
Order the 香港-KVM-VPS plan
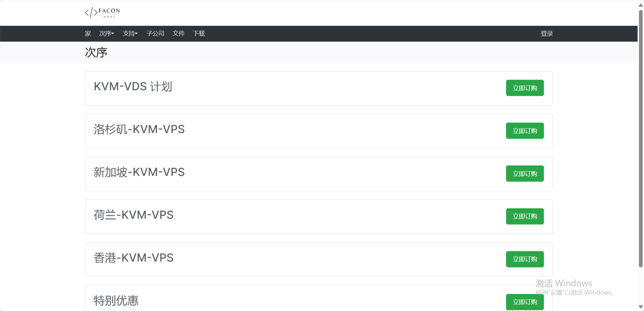point(525,259)
